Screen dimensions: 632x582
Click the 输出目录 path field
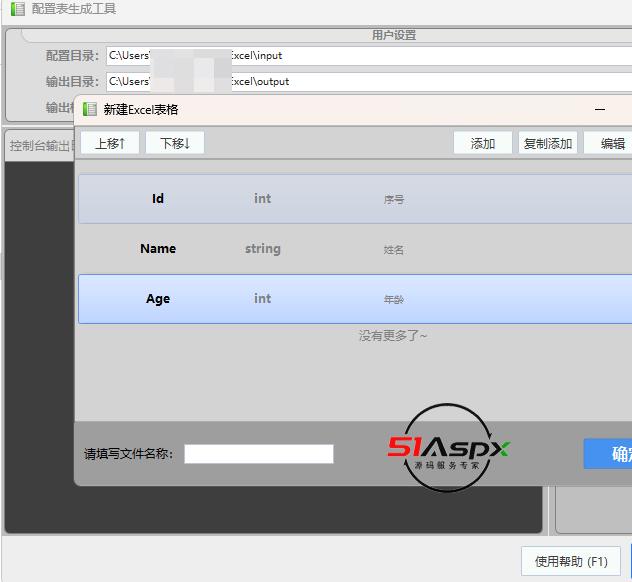click(x=369, y=81)
